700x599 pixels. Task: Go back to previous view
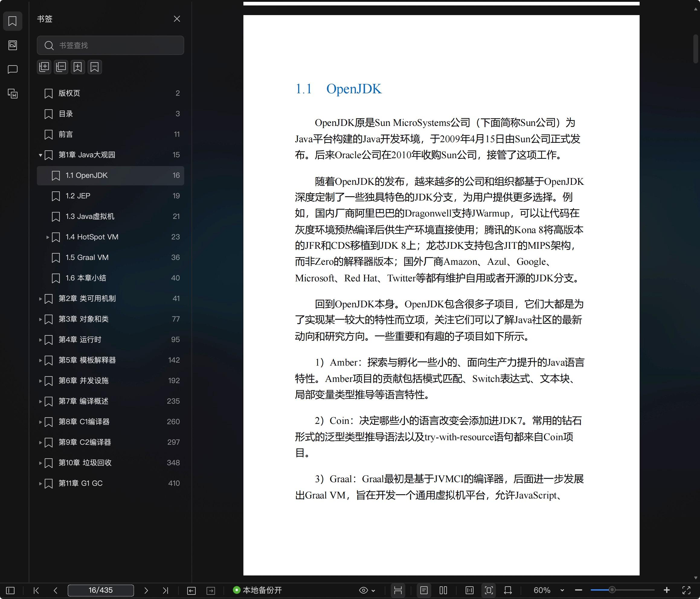191,590
